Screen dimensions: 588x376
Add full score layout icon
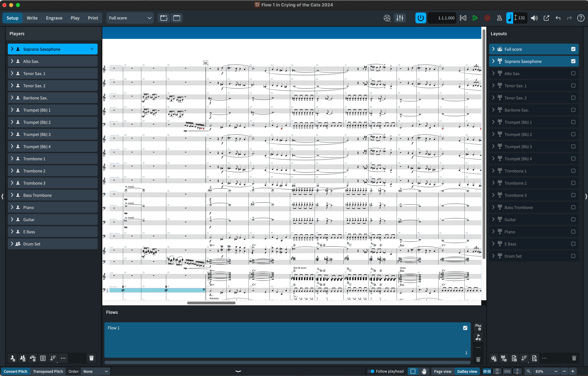click(x=494, y=358)
